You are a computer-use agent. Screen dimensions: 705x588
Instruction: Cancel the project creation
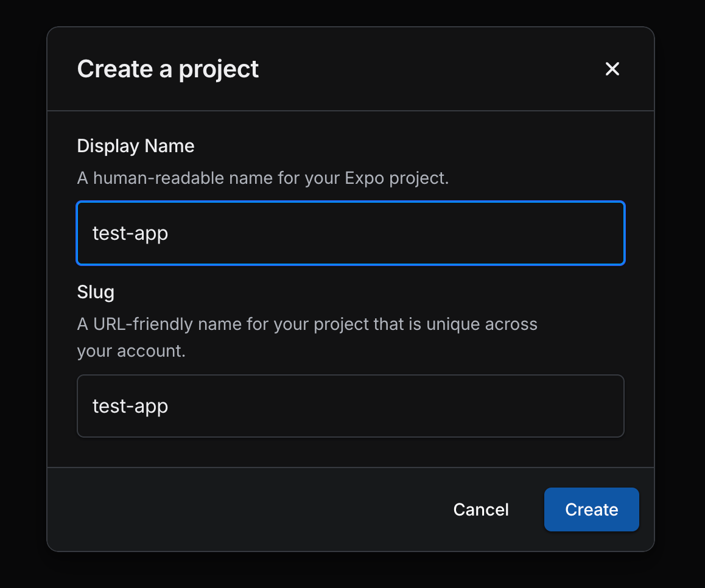[481, 509]
